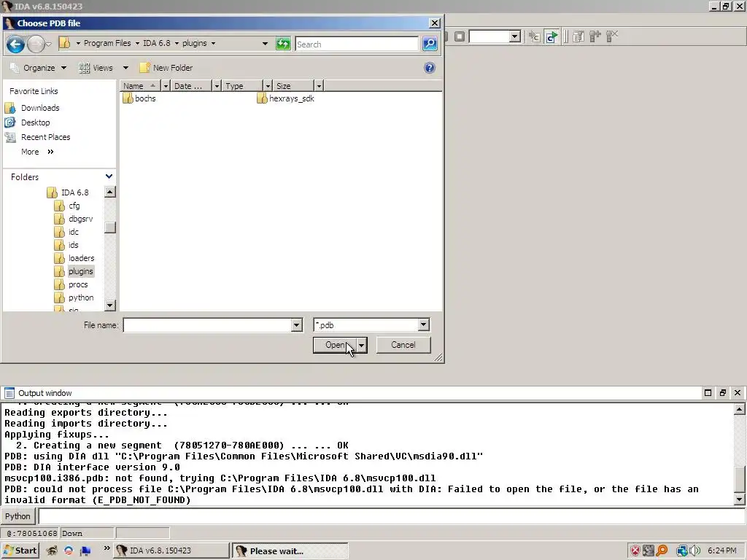Click the show desktop quick launch icon
Viewport: 747px width, 560px height.
(x=86, y=551)
